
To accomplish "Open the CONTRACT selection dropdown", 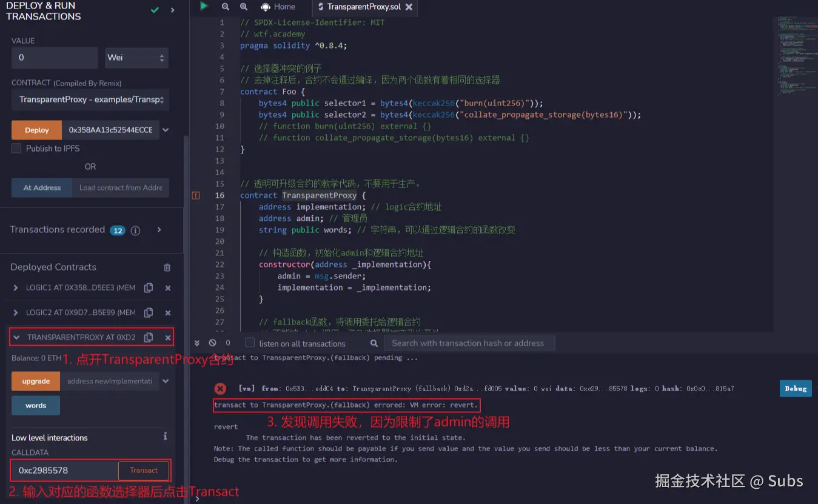I will coord(90,99).
